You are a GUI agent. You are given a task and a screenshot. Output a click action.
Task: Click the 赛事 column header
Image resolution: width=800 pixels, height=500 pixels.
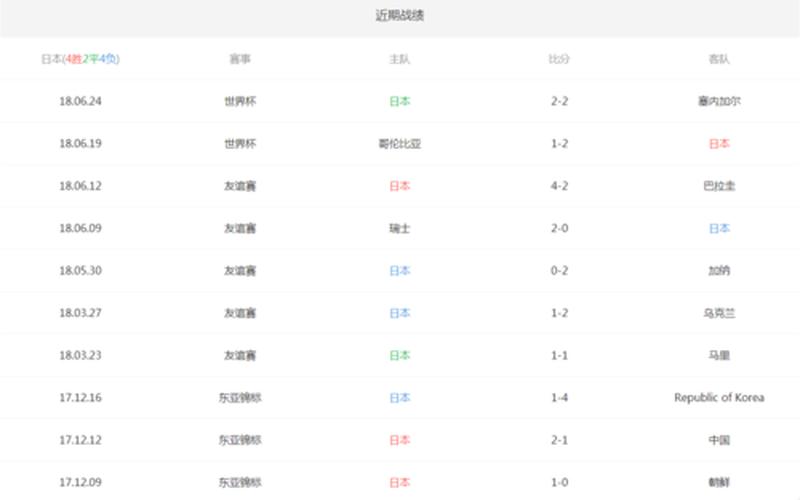(x=240, y=59)
